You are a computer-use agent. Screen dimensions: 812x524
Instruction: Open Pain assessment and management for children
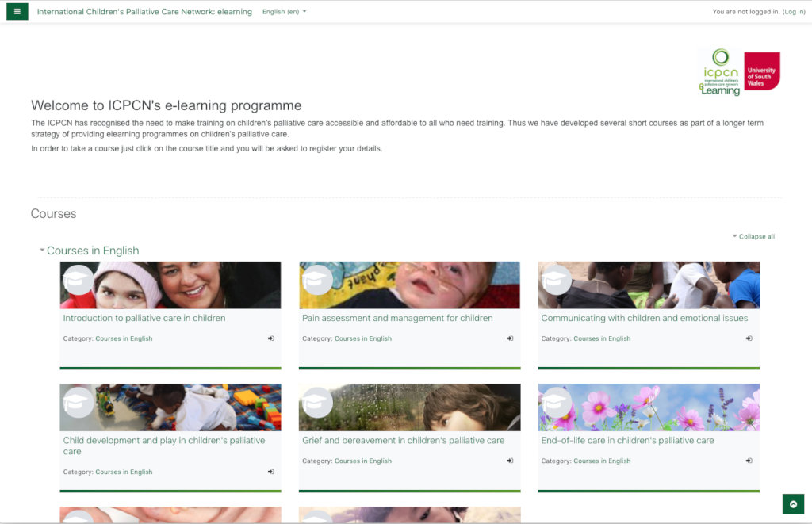(x=397, y=318)
